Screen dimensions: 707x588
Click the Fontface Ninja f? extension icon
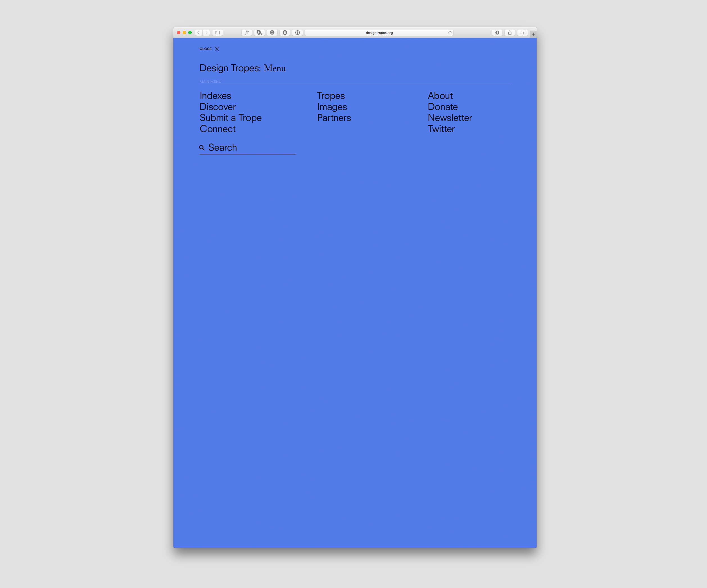pos(247,33)
